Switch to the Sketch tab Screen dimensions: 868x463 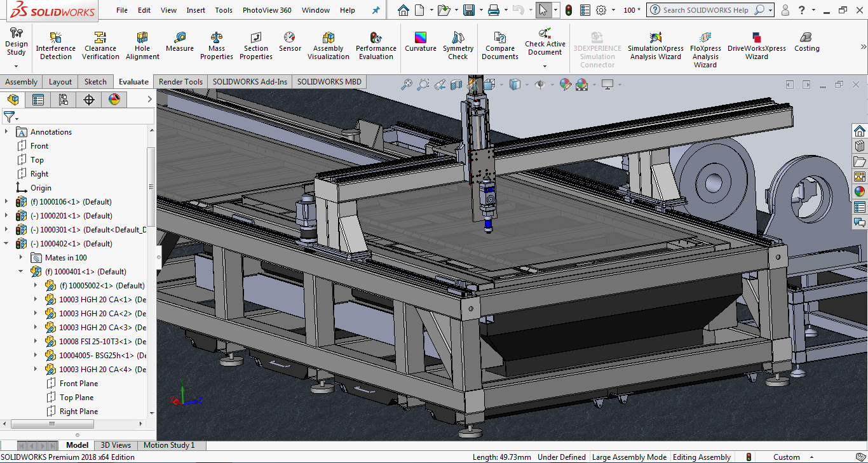pos(95,82)
